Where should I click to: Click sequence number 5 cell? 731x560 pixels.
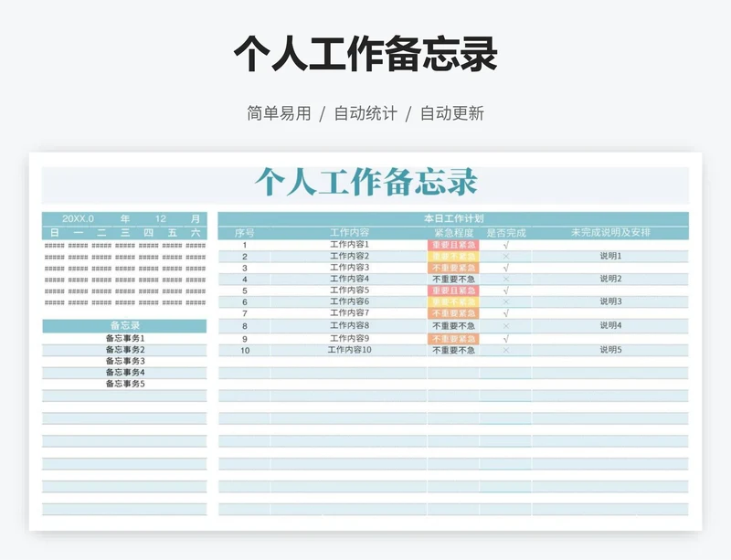coord(245,291)
